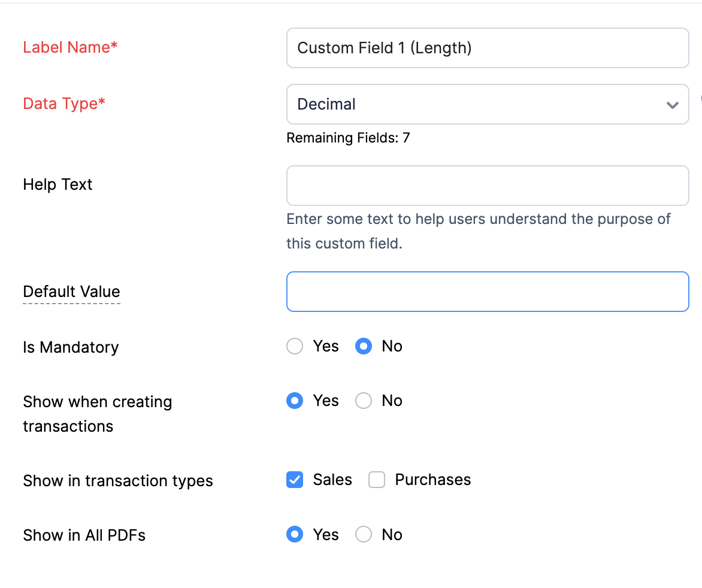Uncheck the Sales transaction type checkbox

pos(295,480)
